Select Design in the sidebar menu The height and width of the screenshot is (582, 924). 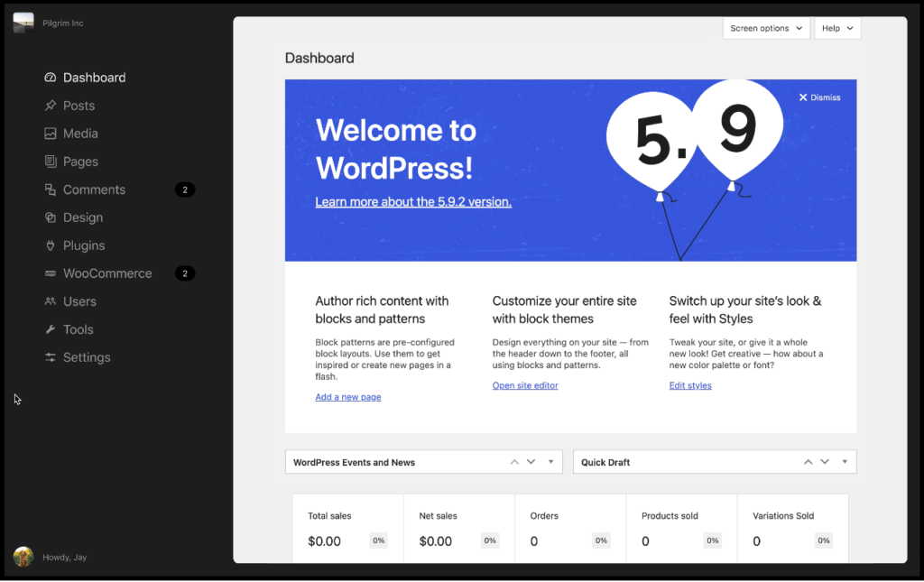[83, 217]
